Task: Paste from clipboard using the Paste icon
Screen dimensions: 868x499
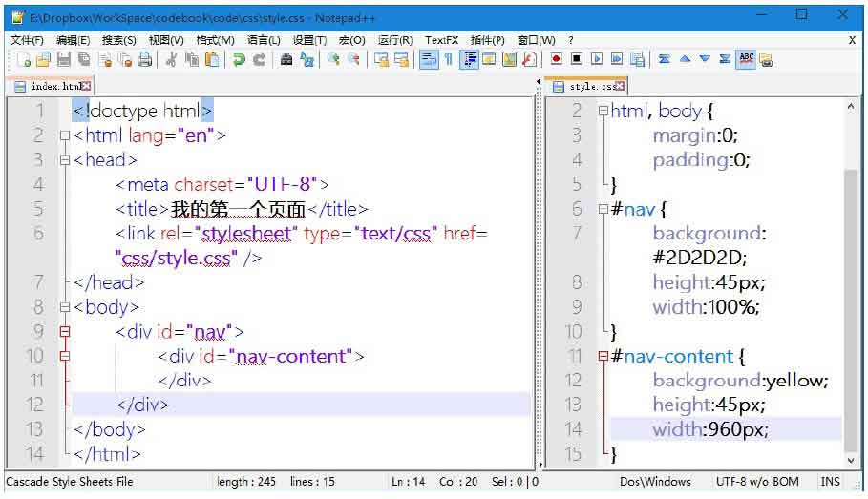Action: [x=212, y=59]
